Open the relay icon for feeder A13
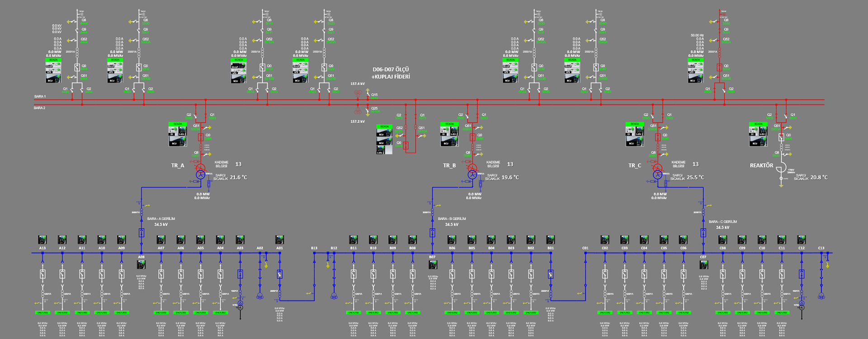 click(x=42, y=240)
